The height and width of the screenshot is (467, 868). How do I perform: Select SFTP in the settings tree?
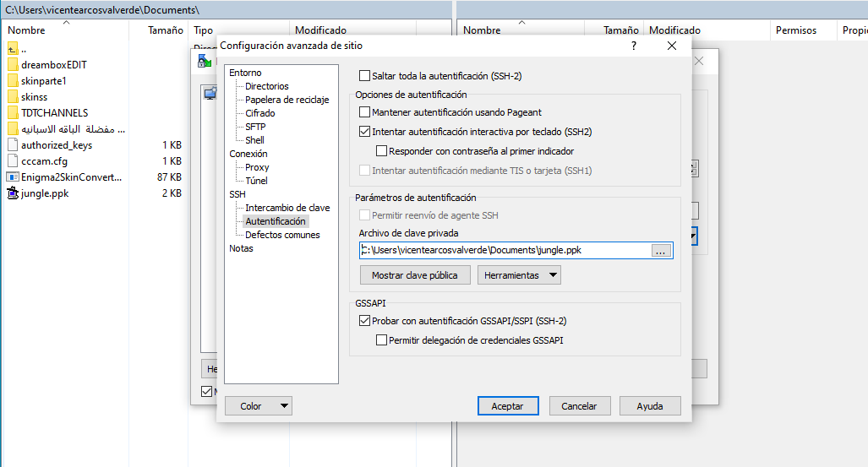click(x=254, y=127)
